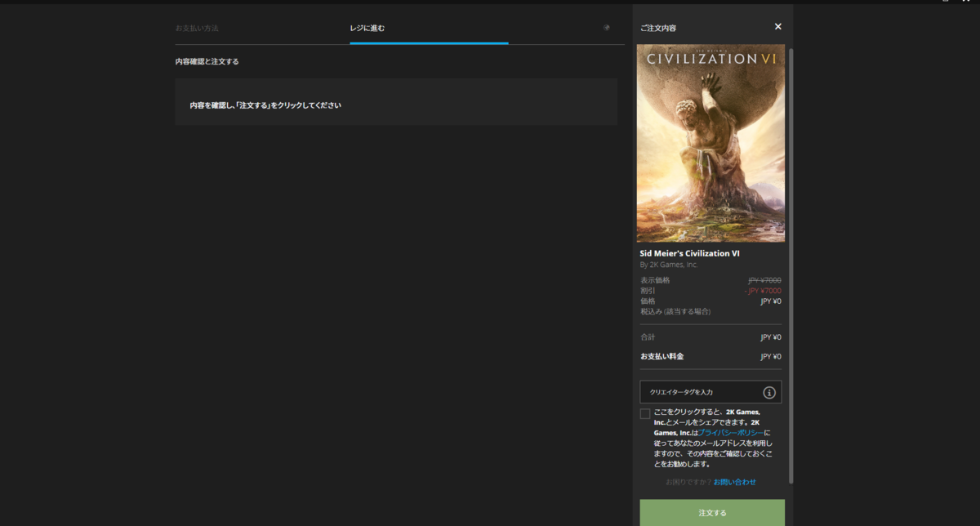Click the Sid Meier's Civilization VI title
The image size is (980, 526).
[x=690, y=253]
